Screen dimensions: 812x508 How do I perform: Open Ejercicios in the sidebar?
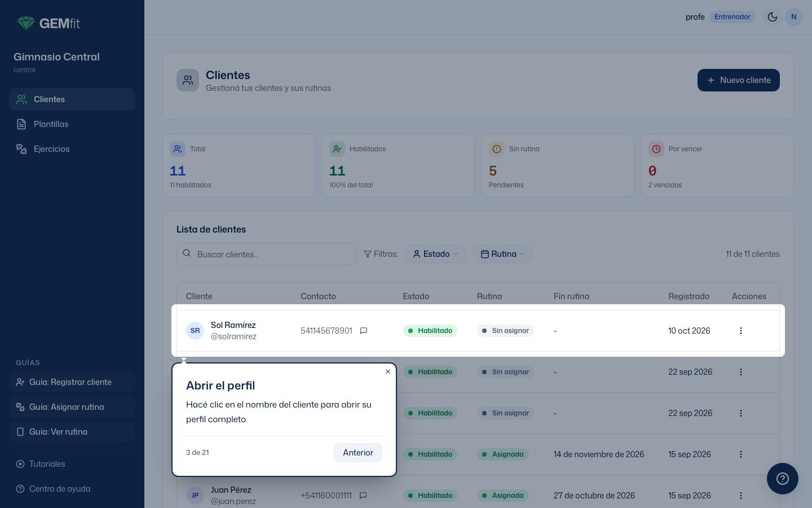tap(72, 149)
